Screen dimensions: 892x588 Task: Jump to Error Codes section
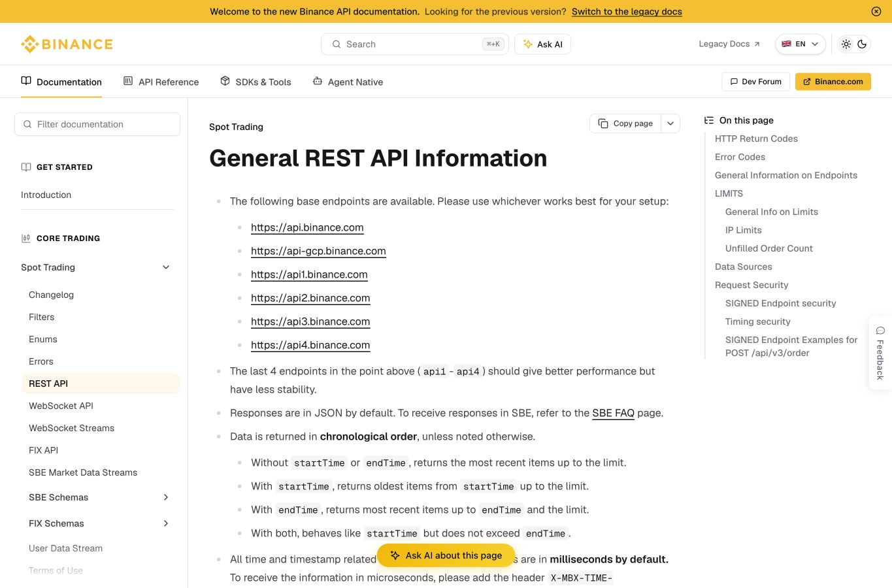[x=740, y=157]
